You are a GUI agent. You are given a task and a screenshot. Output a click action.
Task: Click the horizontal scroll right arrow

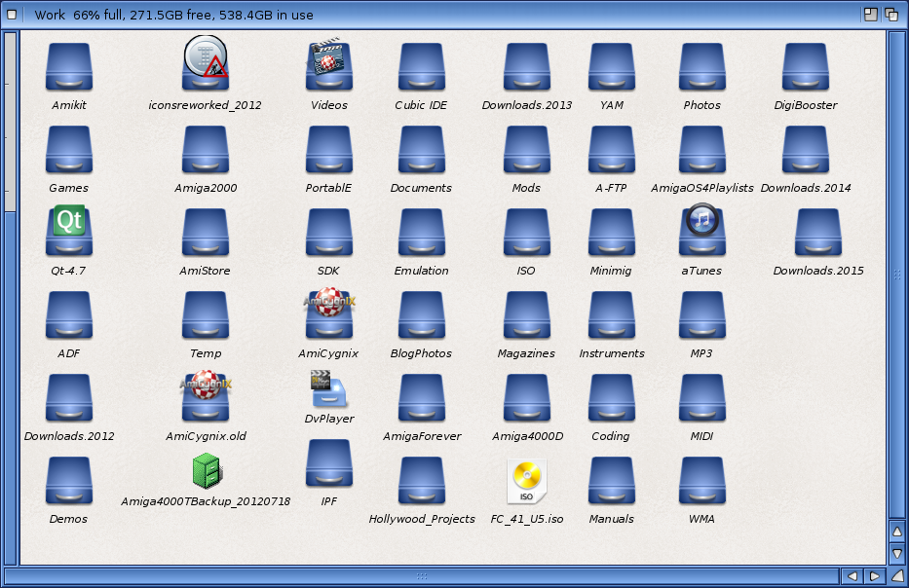pyautogui.click(x=874, y=576)
